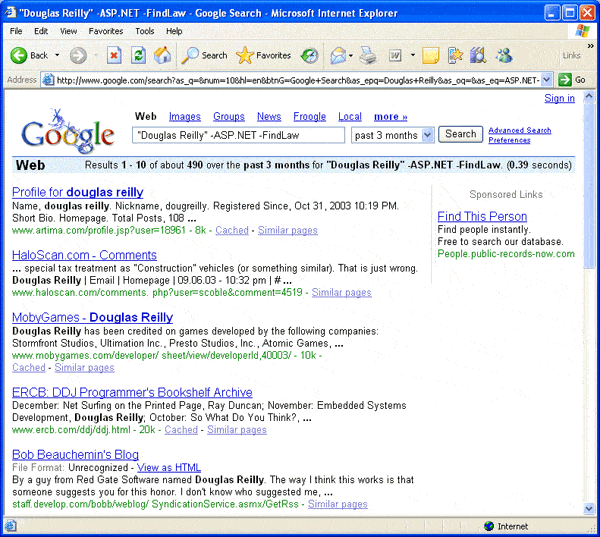Open the View menu
Viewport: 600px width, 537px height.
tap(68, 31)
